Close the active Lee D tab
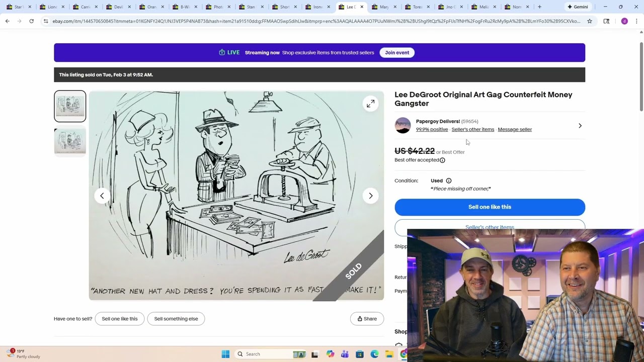 (361, 7)
